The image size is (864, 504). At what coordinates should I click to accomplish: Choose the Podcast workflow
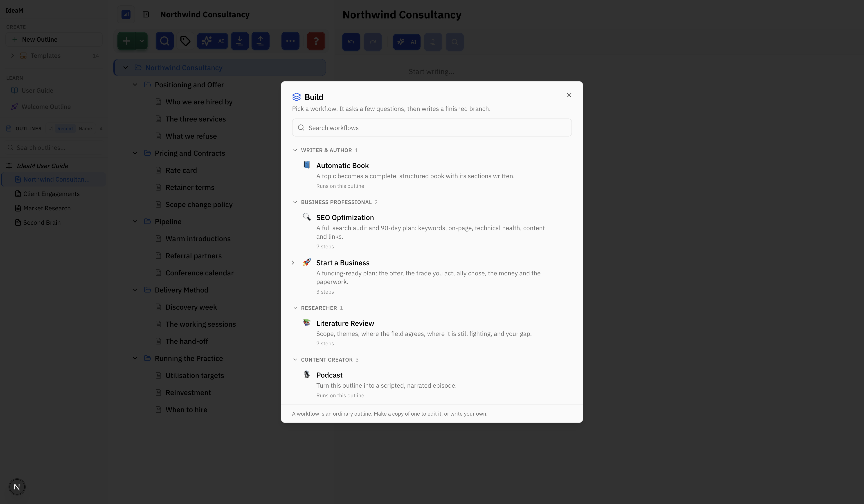click(x=432, y=384)
